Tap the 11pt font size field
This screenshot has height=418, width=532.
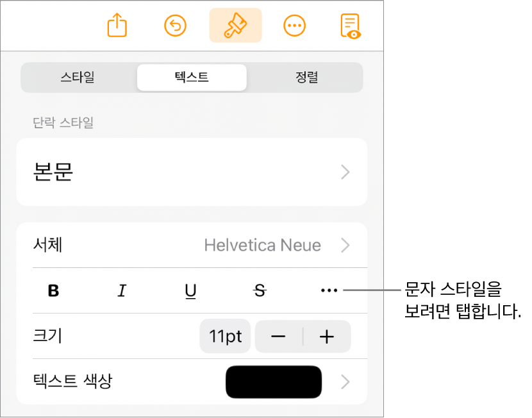225,336
